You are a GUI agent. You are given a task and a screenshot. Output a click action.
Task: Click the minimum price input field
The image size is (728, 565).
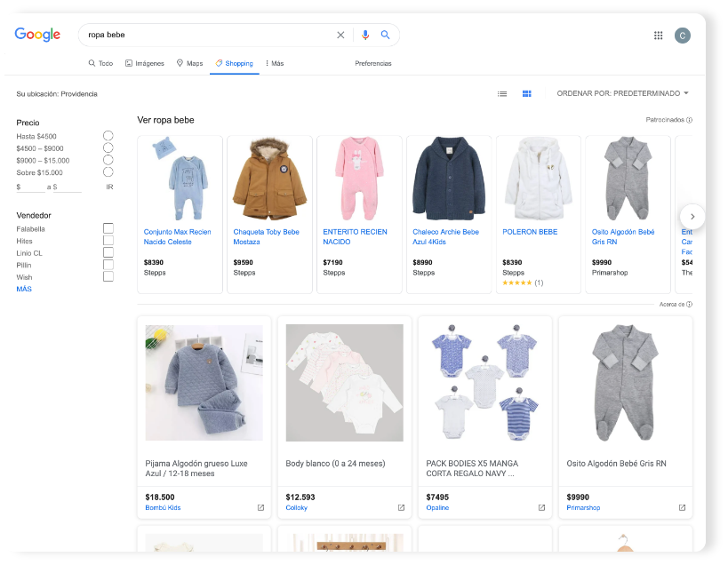[34, 187]
